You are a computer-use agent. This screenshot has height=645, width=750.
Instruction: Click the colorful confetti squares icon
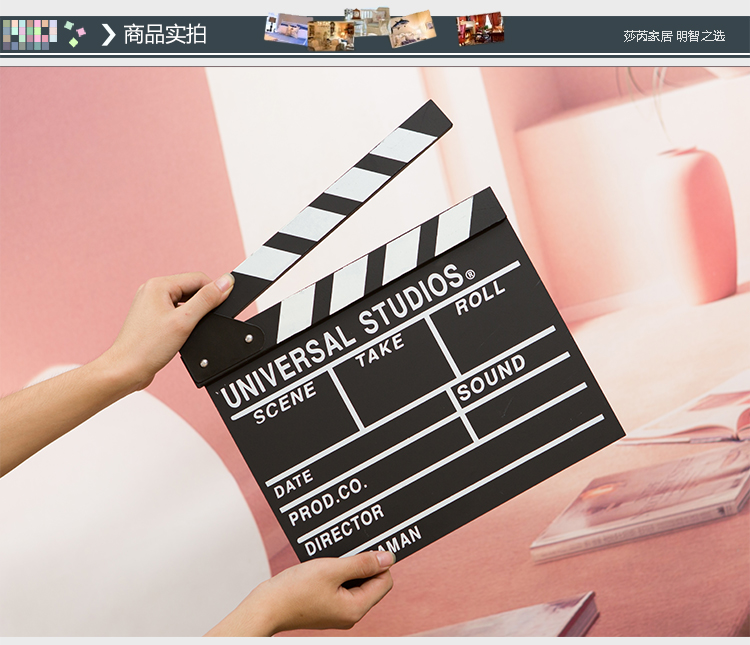click(x=75, y=34)
